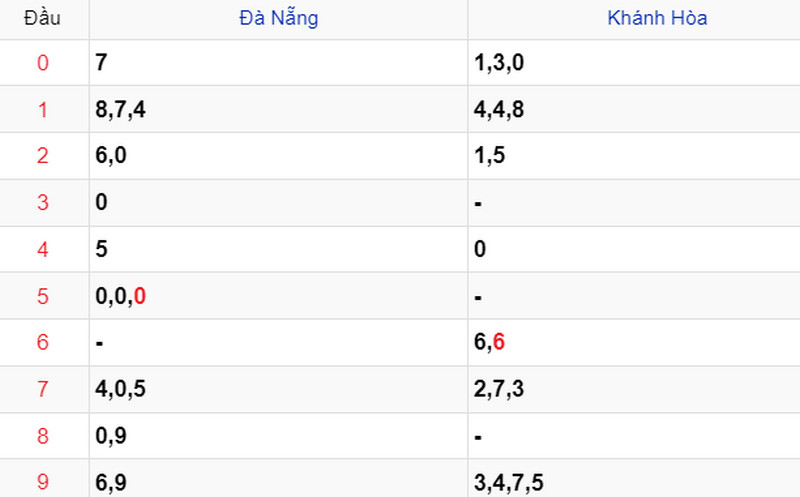
Task: Select the red 3 in Đầu column
Action: (x=43, y=203)
